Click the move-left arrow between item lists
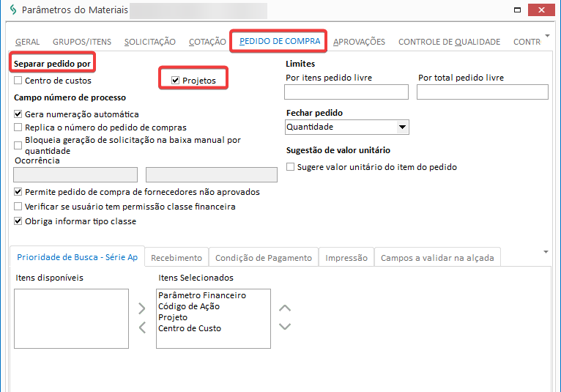This screenshot has height=392, width=561. 143,326
